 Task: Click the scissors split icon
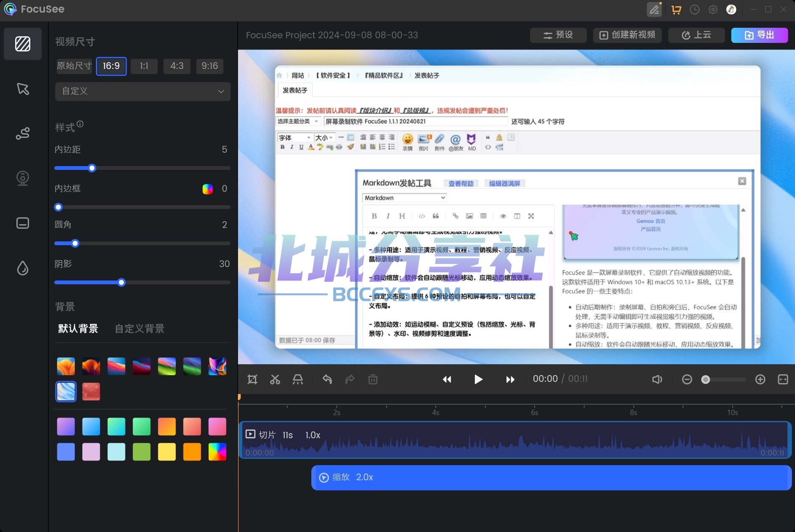point(275,380)
